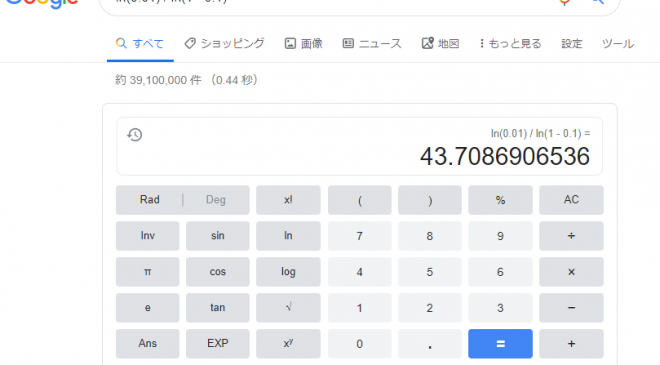Select the multiplication operator key
Viewport: 660px width, 365px height.
click(x=571, y=272)
